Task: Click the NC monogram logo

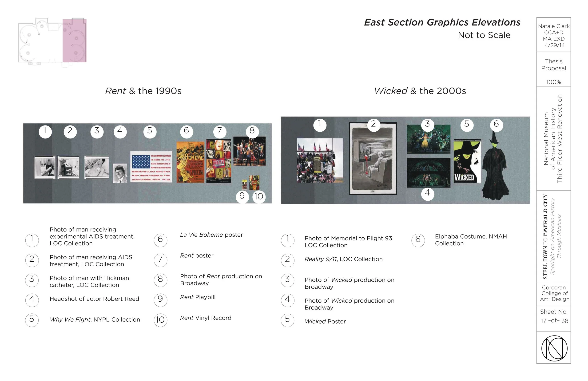Action: [554, 348]
